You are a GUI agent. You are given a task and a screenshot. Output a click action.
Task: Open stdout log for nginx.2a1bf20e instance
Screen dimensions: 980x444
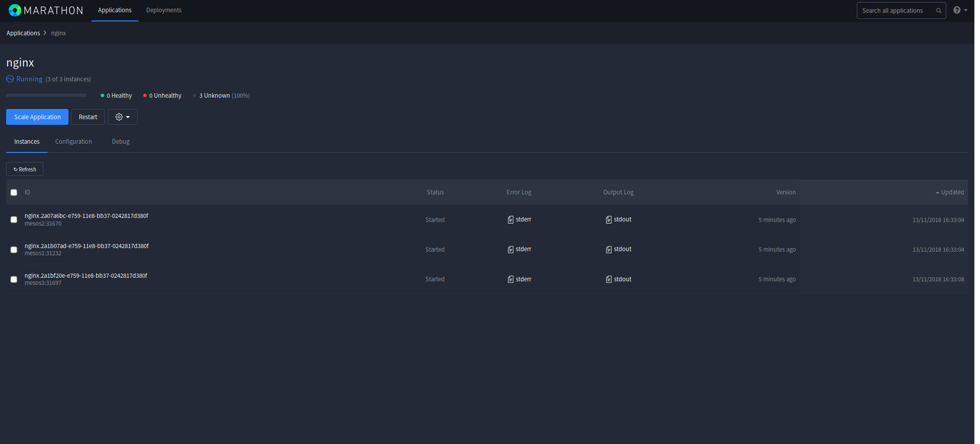tap(619, 279)
